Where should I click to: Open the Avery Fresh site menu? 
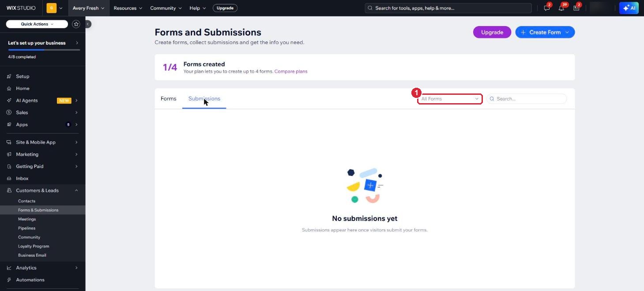point(88,8)
